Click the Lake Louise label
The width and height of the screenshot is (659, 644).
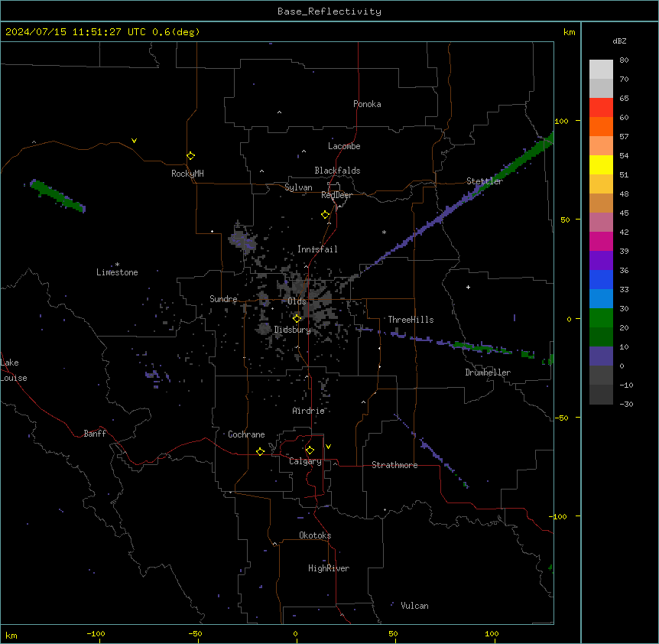(x=14, y=370)
